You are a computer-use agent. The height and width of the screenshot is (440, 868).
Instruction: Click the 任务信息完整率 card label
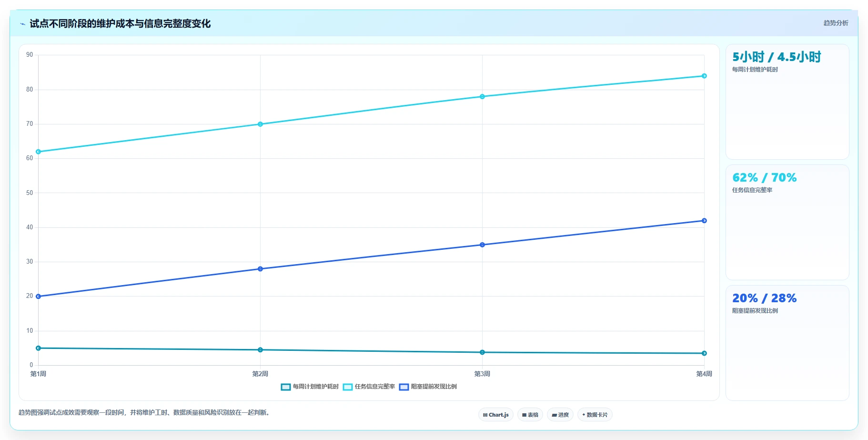point(752,190)
